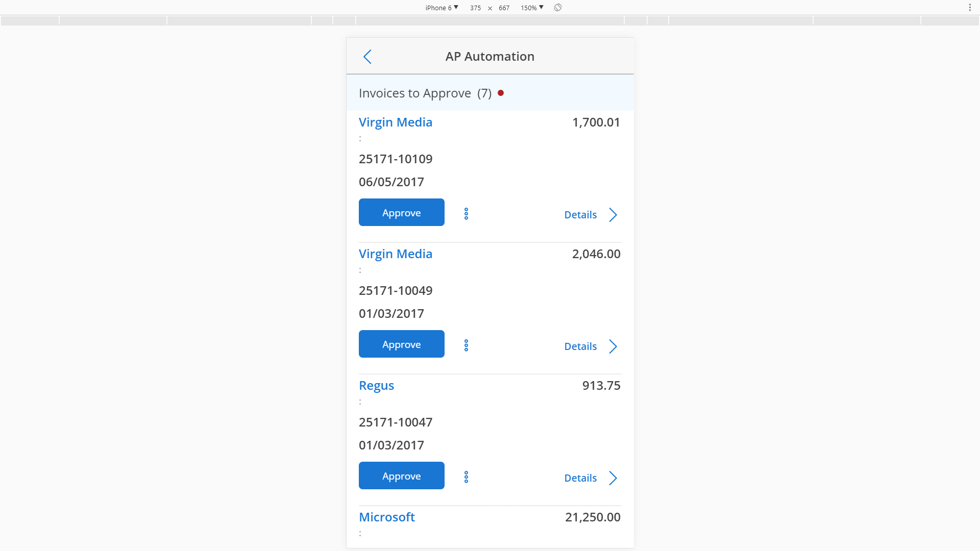Click the viewport height field 667
Screen dimensions: 980x551
click(504, 8)
